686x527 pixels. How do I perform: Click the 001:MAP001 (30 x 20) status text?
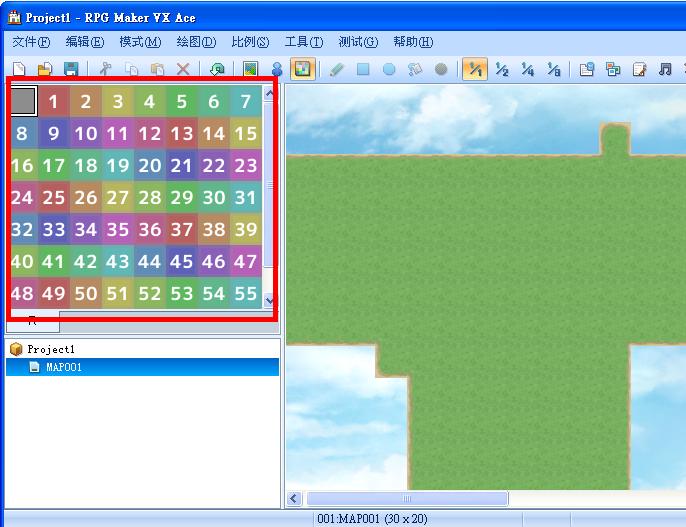[372, 519]
